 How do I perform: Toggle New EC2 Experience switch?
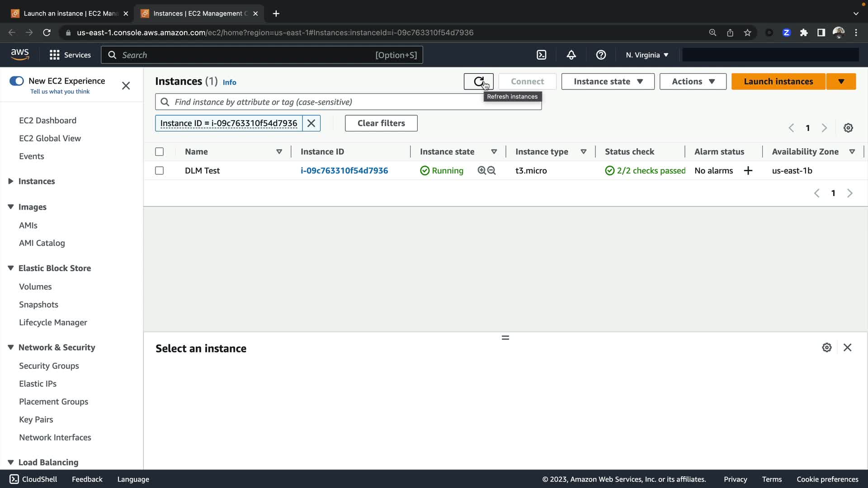point(17,81)
